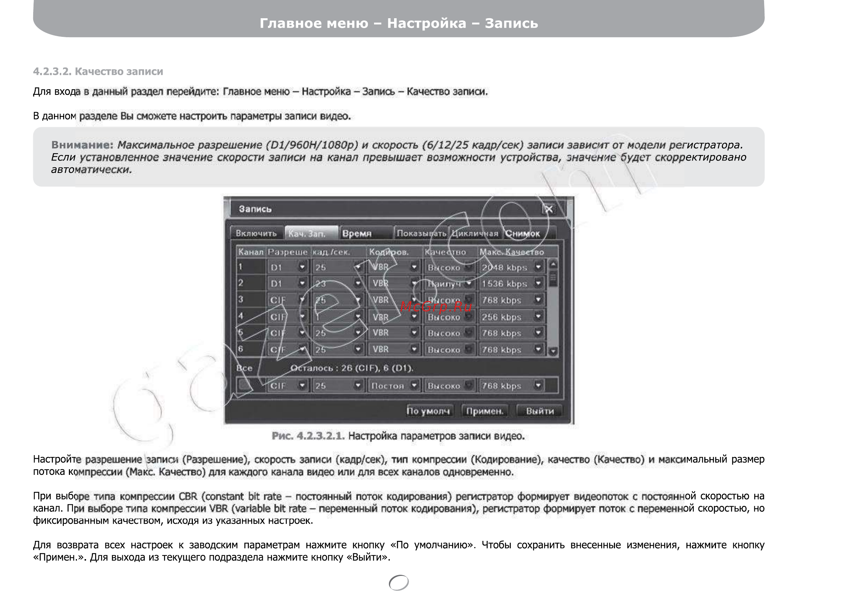Tick the Все (all channels) checkbox
868x612 pixels.
[x=245, y=386]
